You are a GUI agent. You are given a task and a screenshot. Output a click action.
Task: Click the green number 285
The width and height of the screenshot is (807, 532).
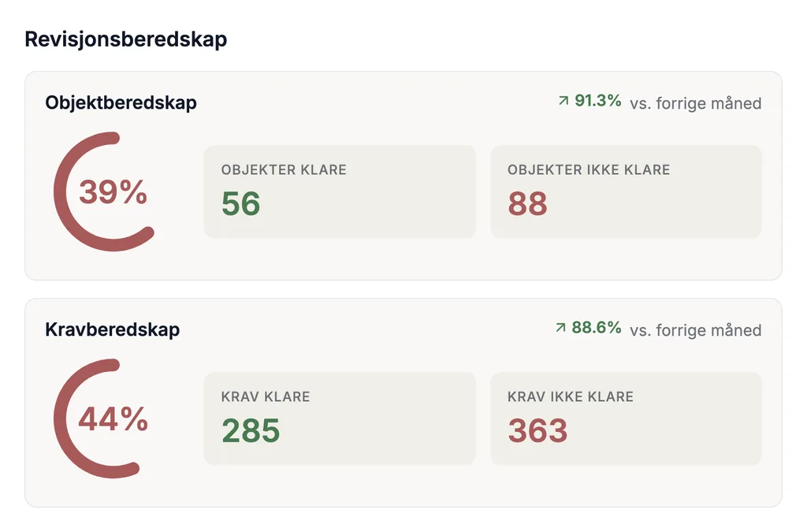[251, 430]
